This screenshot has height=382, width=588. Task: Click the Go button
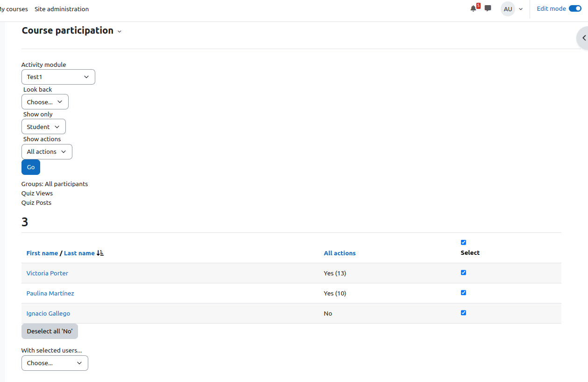[x=31, y=167]
